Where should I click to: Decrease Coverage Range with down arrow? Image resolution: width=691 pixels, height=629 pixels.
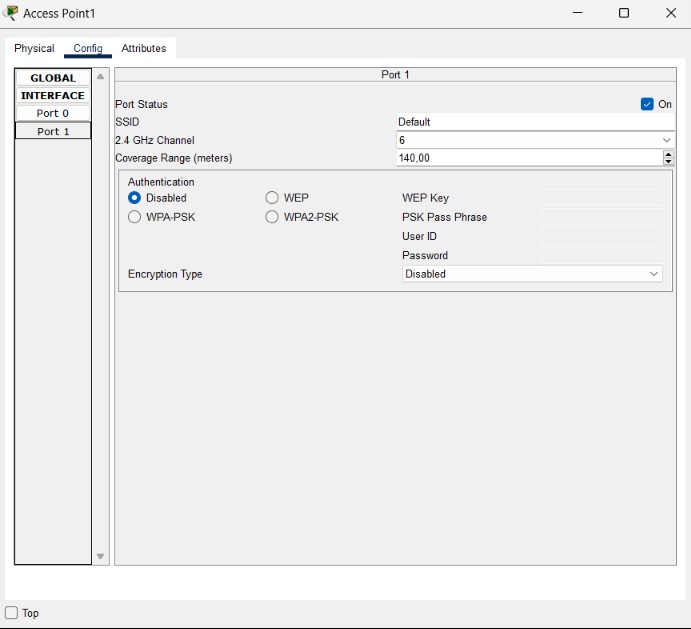(x=669, y=161)
